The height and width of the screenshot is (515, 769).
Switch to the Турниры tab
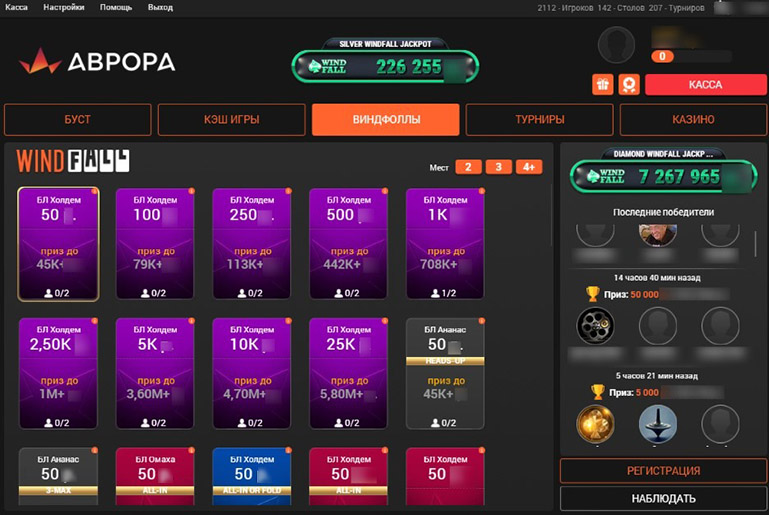click(x=539, y=120)
